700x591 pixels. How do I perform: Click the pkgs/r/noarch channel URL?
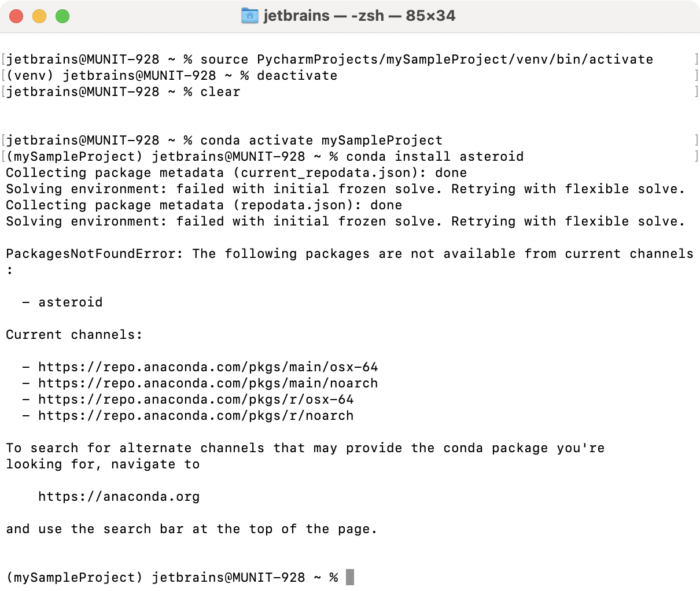click(x=197, y=415)
